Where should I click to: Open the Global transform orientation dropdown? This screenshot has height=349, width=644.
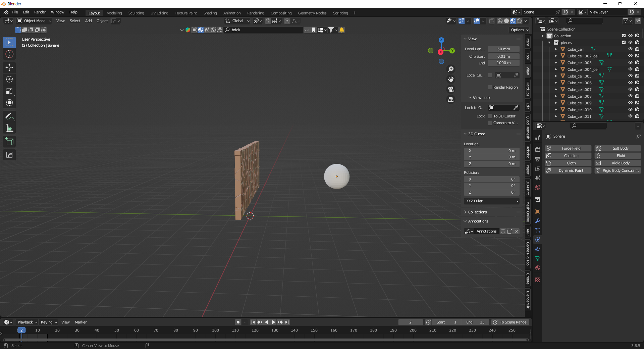pos(237,21)
